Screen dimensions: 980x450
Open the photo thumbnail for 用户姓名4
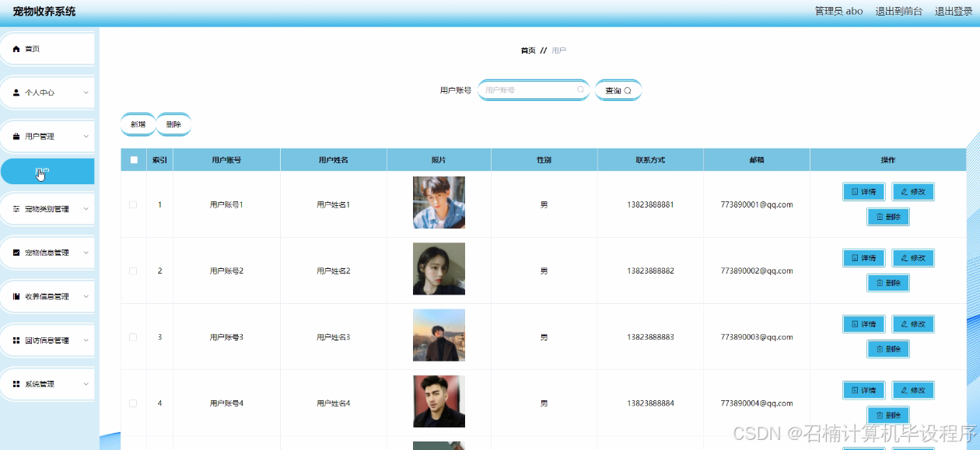tap(439, 401)
